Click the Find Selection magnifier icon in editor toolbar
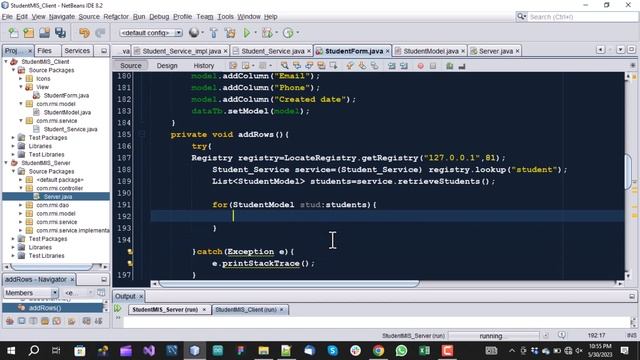Screen dimensions: 640x360 pos(284,65)
